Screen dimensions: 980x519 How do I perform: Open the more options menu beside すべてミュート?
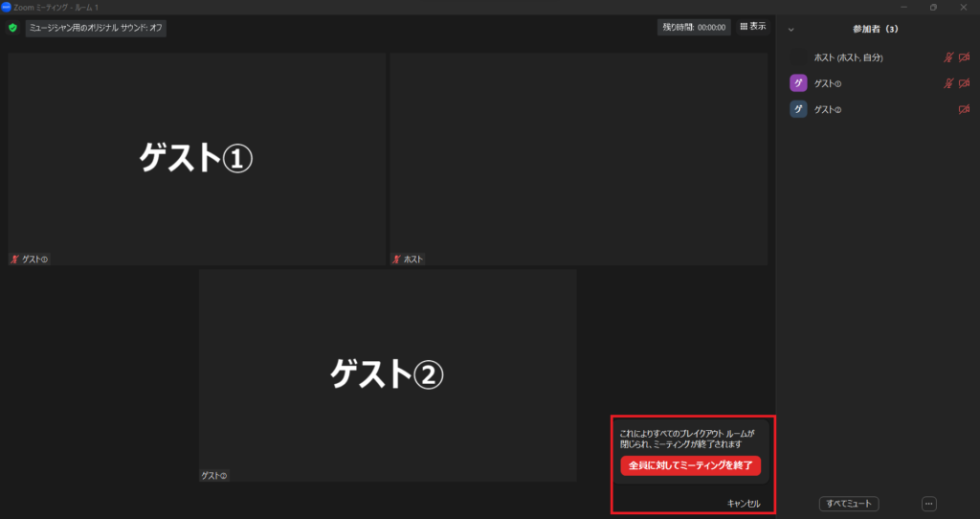pos(928,504)
